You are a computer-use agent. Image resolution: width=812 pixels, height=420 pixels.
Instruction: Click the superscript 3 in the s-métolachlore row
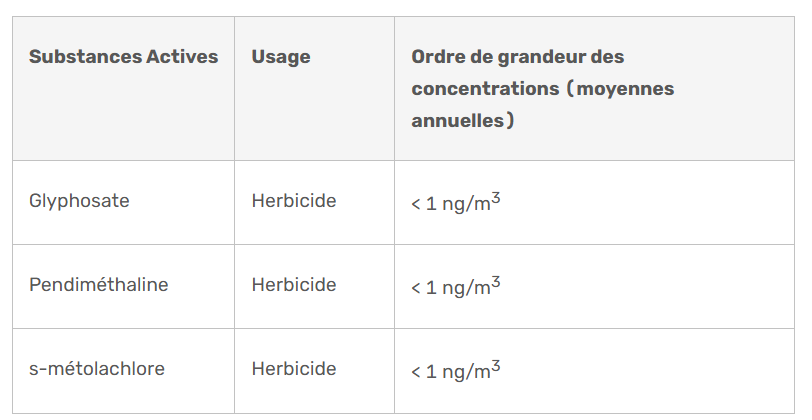[x=496, y=366]
